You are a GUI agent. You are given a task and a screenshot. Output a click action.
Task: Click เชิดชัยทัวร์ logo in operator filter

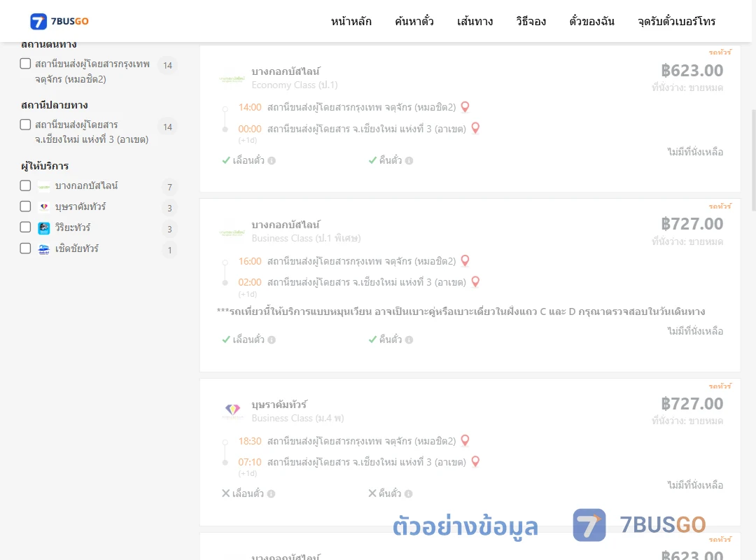point(44,249)
